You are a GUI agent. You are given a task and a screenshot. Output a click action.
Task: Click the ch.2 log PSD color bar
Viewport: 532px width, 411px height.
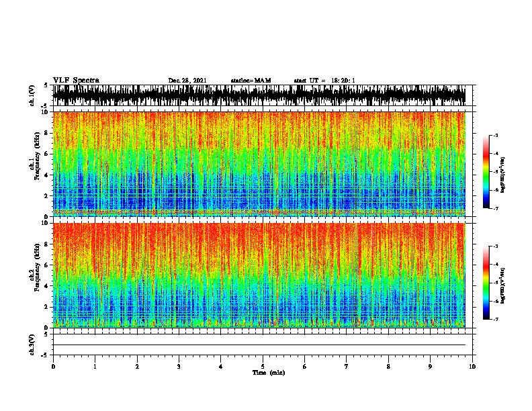(486, 283)
